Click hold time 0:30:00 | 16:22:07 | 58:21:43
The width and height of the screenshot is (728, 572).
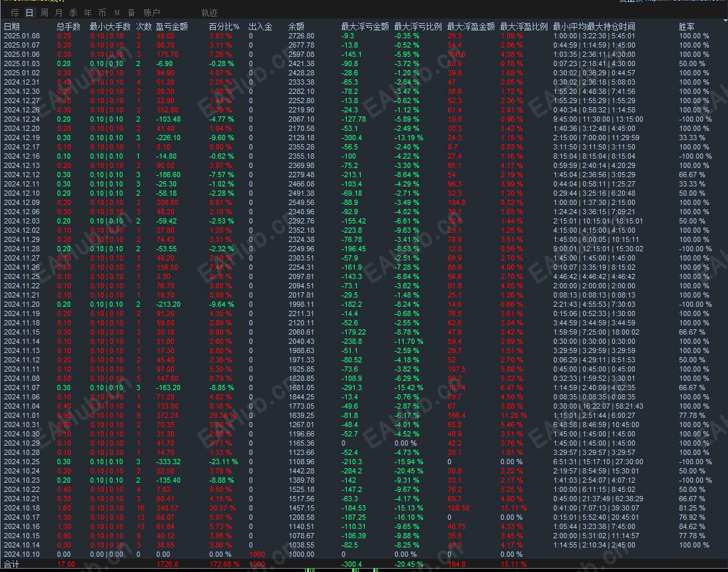click(x=598, y=406)
